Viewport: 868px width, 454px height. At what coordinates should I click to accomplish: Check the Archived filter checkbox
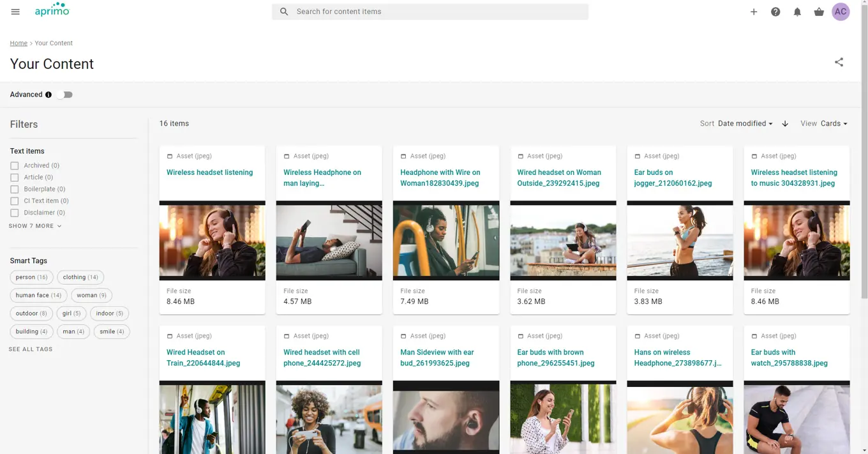(14, 165)
